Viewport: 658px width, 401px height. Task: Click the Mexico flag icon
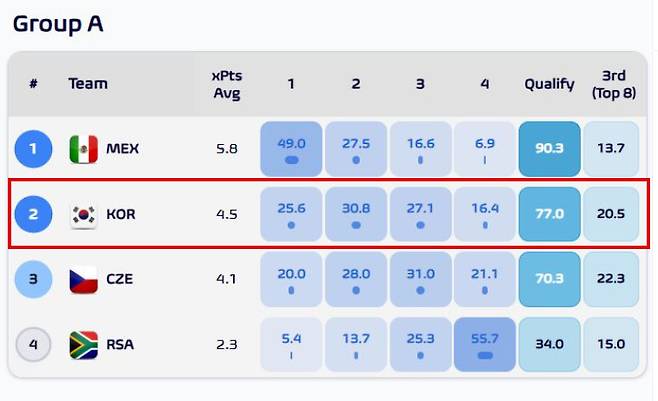[x=83, y=149]
